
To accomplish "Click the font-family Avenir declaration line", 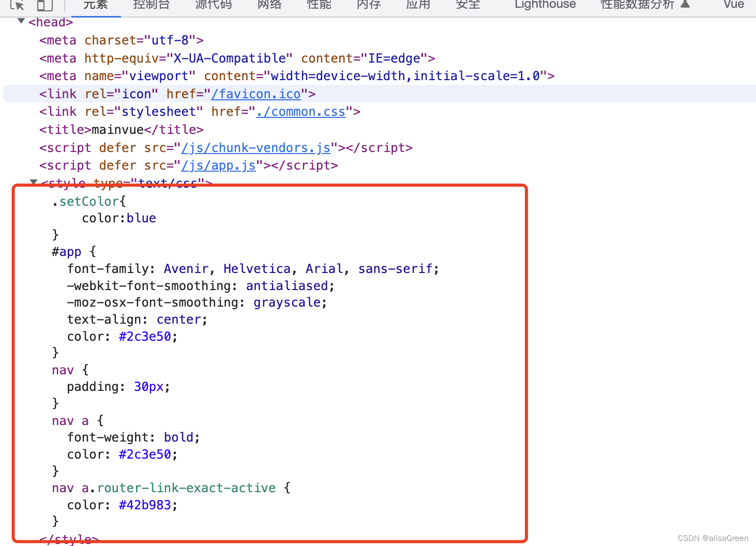I will tap(253, 269).
